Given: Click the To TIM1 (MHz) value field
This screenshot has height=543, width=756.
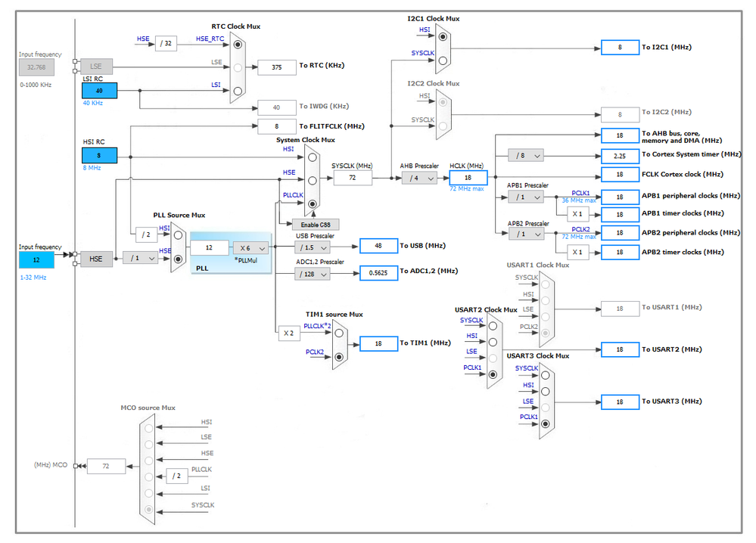Looking at the screenshot, I should pyautogui.click(x=378, y=343).
